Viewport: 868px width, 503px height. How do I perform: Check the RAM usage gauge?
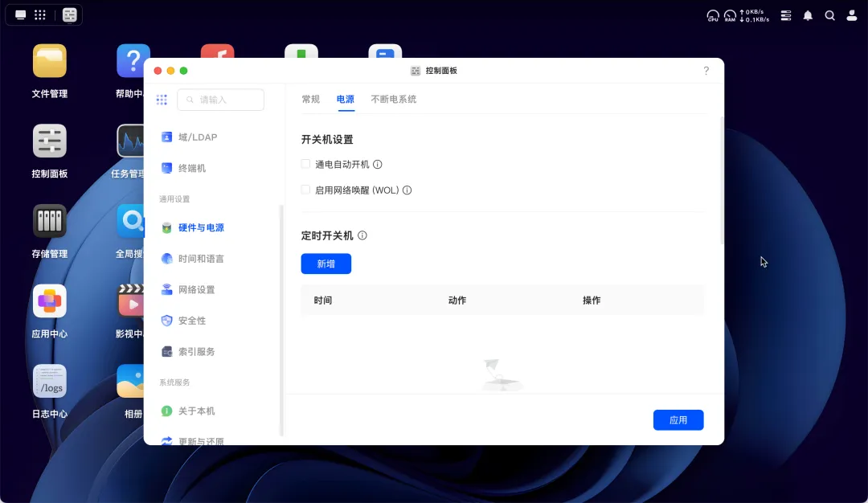coord(730,15)
